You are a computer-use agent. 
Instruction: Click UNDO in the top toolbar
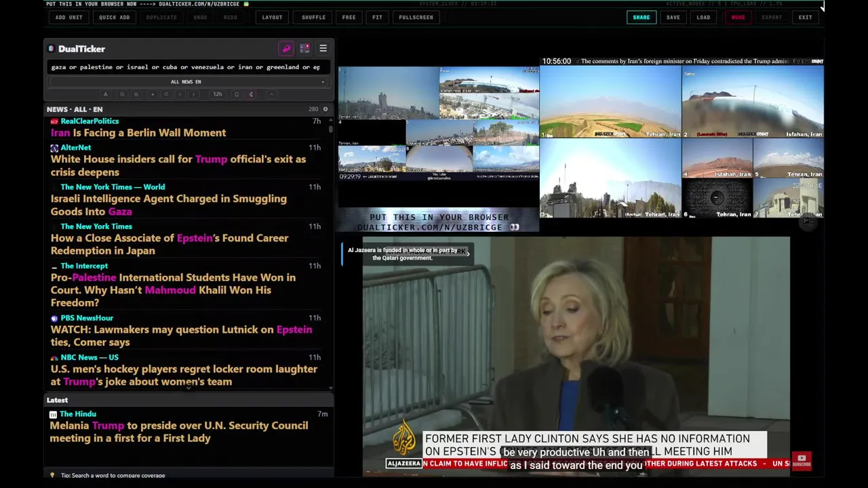(x=200, y=18)
